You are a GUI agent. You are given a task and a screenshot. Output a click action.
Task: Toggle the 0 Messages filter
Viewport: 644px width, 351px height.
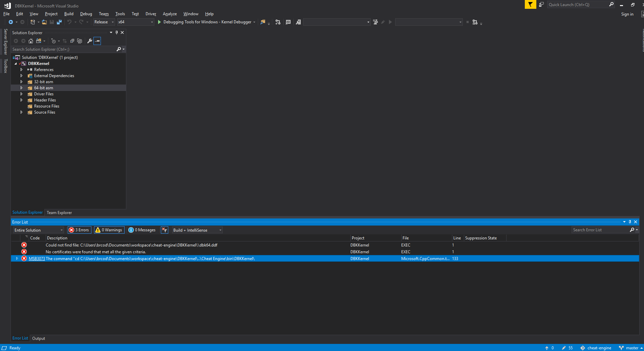point(142,230)
